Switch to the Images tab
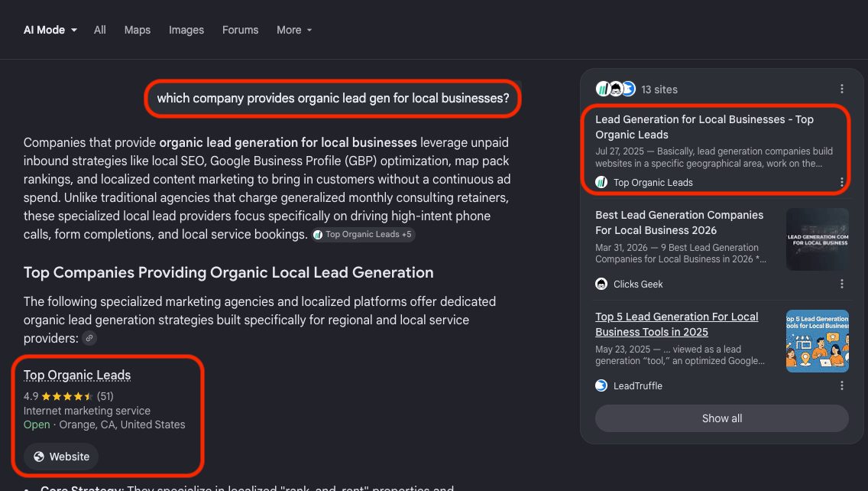The height and width of the screenshot is (491, 868). pos(186,30)
